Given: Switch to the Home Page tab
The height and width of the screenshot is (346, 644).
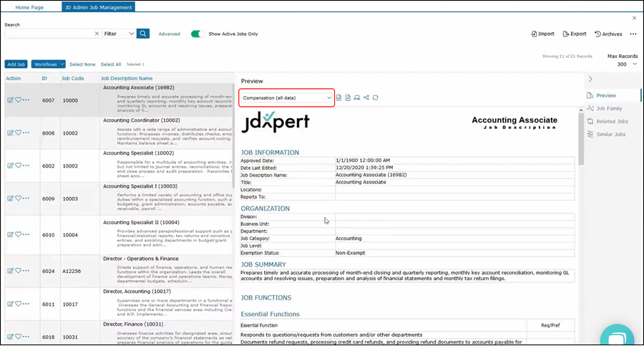Looking at the screenshot, I should (29, 7).
